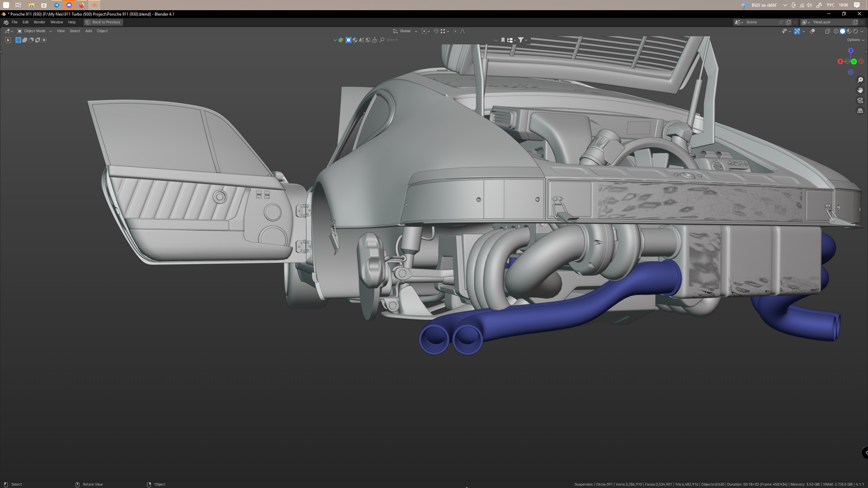Switch to material preview shading
The height and width of the screenshot is (488, 868).
[849, 31]
